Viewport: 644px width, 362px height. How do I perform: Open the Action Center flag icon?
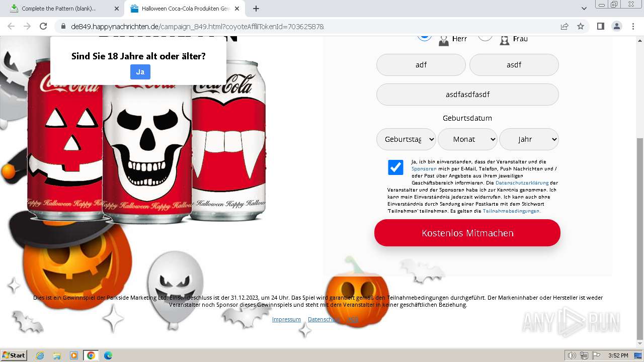click(x=596, y=355)
